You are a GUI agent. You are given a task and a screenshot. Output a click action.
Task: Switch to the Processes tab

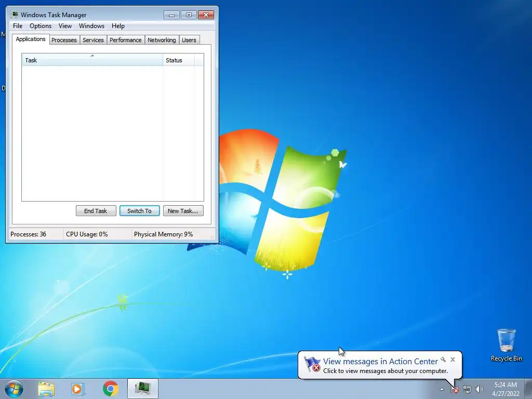pyautogui.click(x=64, y=40)
